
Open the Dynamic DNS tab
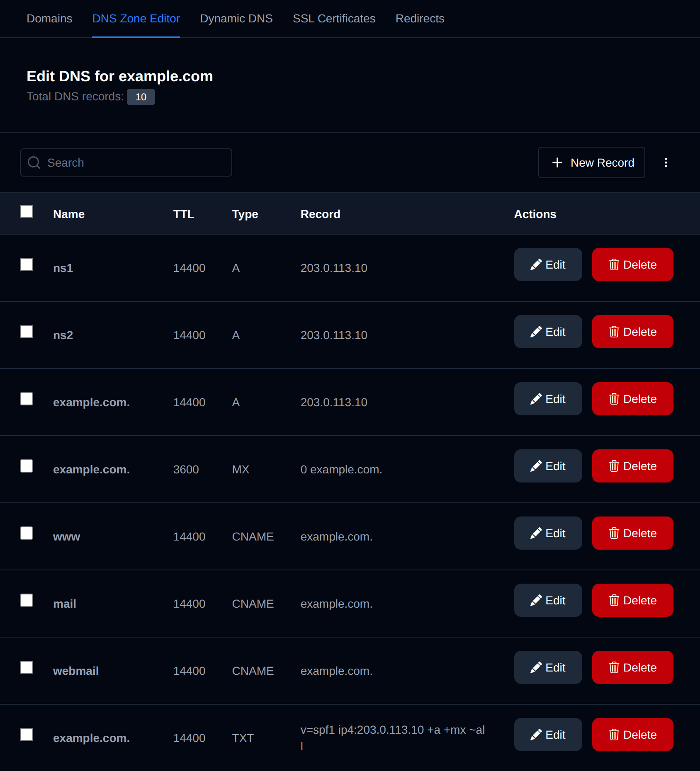[236, 19]
